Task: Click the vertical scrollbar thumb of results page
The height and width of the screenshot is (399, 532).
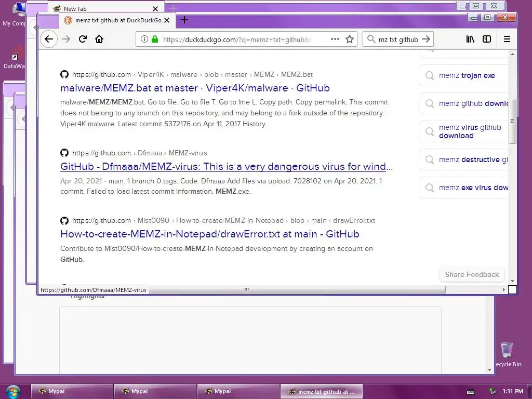Action: 512,121
